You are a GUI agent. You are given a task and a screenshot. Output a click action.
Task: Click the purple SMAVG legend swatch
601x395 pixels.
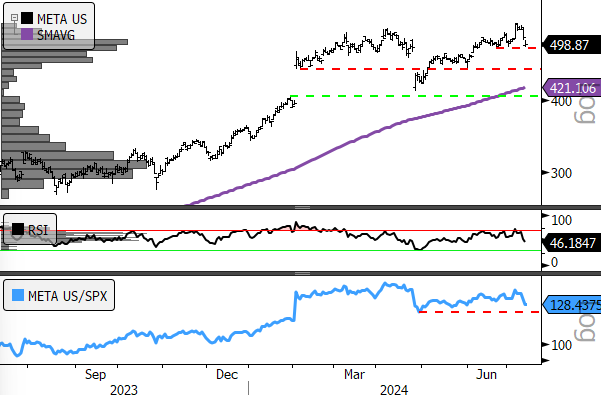[x=27, y=34]
